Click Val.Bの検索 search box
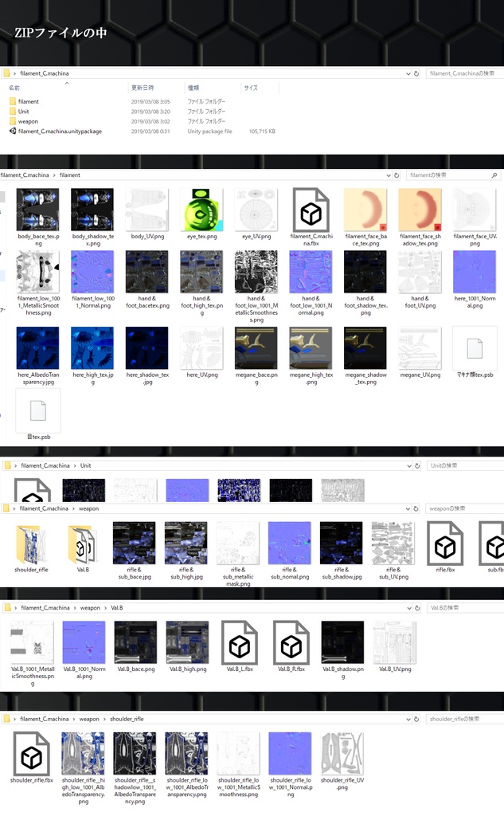Screen dimensions: 504x816 tap(465, 608)
